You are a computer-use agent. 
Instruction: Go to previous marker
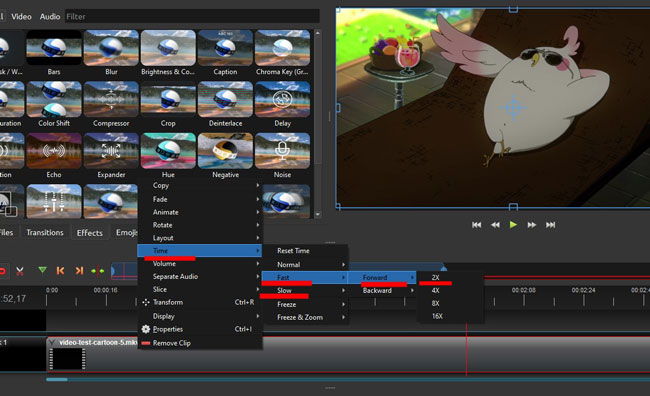[x=60, y=271]
